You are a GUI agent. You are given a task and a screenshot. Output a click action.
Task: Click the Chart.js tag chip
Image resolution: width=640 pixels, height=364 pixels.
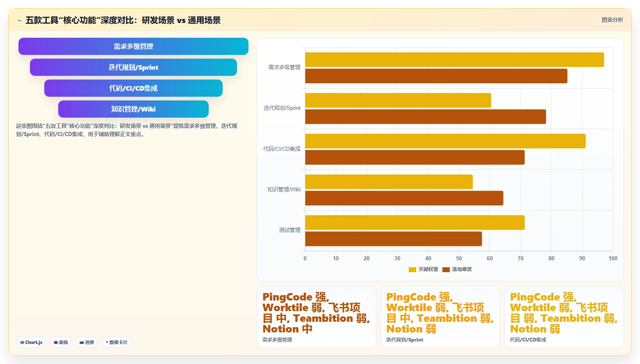click(31, 342)
